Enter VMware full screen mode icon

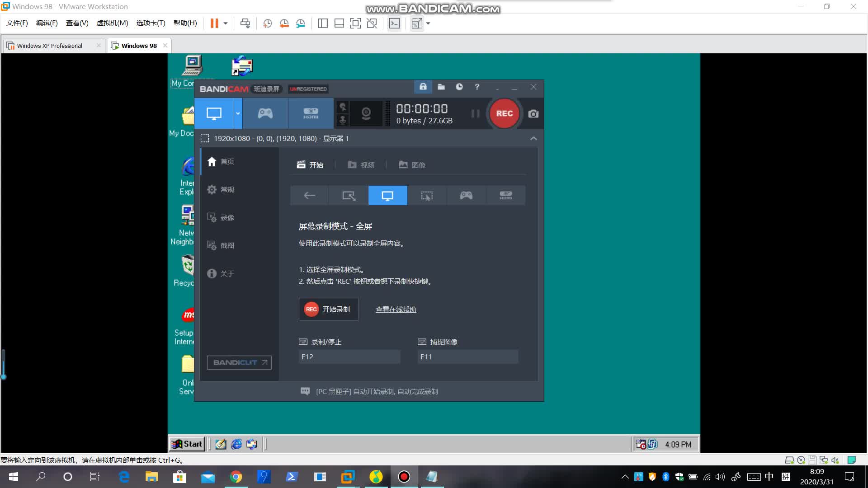(355, 23)
